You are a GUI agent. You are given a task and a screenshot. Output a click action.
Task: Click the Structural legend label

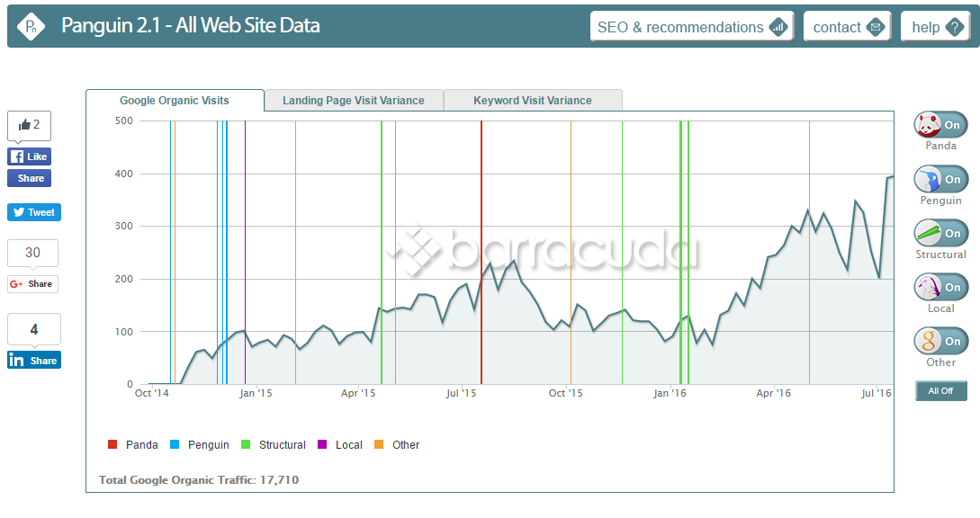click(282, 445)
